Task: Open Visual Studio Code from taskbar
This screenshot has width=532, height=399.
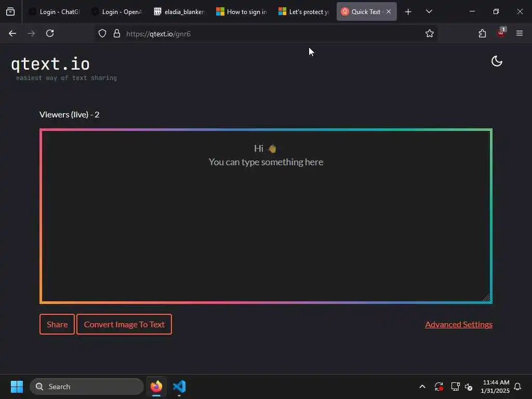Action: (179, 387)
